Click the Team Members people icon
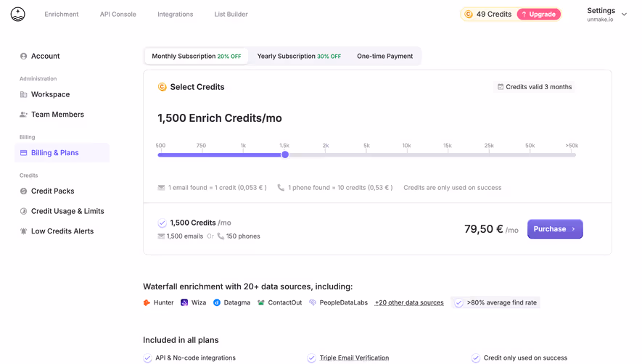The height and width of the screenshot is (364, 642). [23, 115]
